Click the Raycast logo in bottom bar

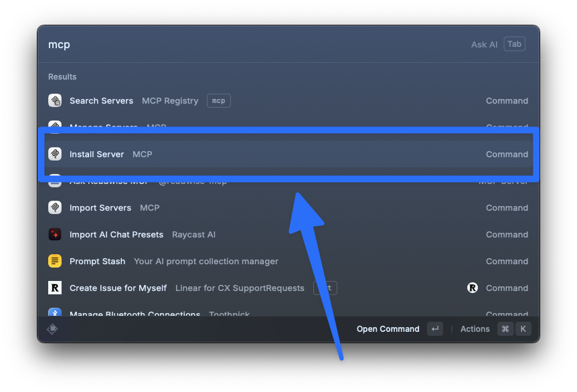pos(52,328)
